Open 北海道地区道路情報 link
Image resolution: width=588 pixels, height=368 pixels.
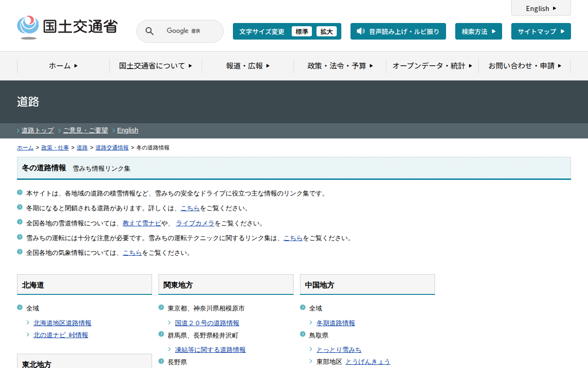62,323
